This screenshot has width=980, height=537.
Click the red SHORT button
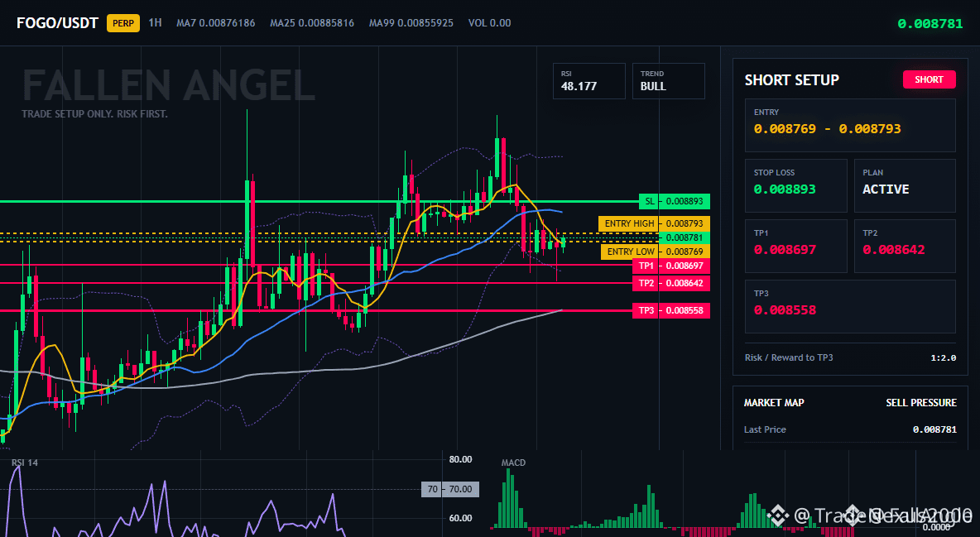point(929,79)
